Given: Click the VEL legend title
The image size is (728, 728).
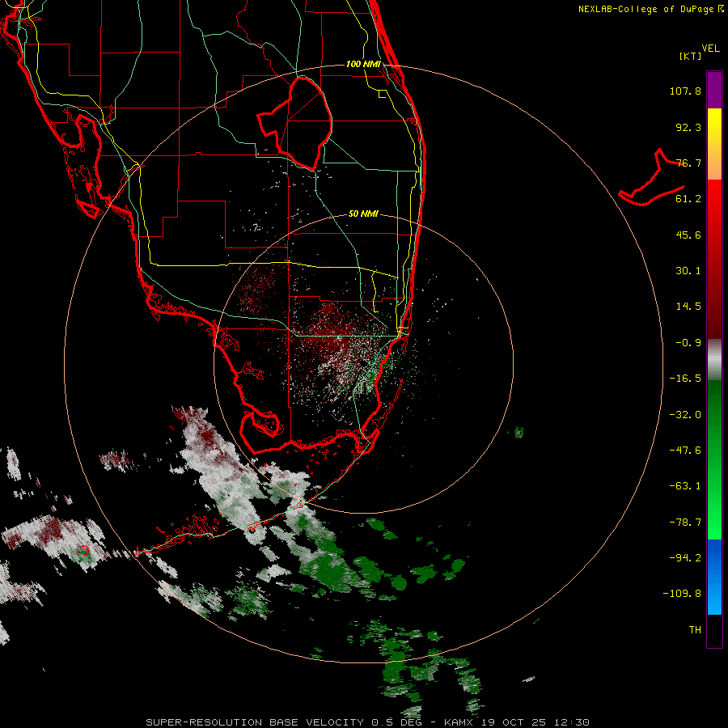Looking at the screenshot, I should tap(711, 48).
